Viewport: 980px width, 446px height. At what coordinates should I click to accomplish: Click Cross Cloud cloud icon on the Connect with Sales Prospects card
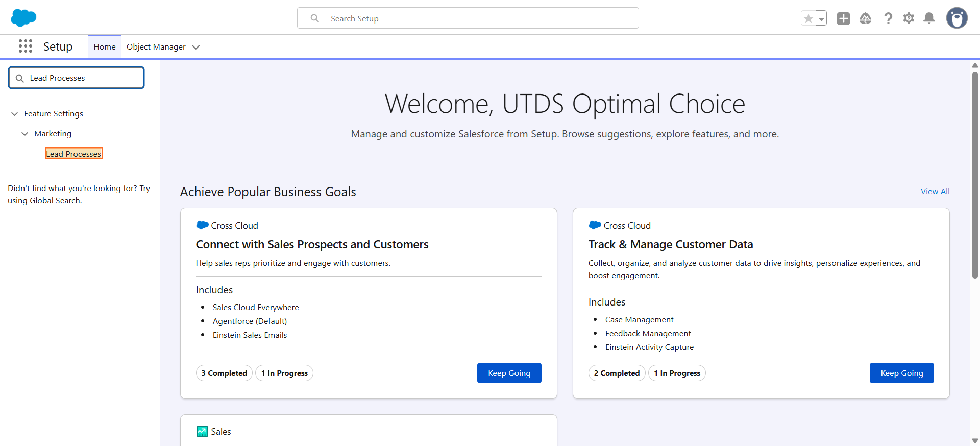[x=203, y=225]
